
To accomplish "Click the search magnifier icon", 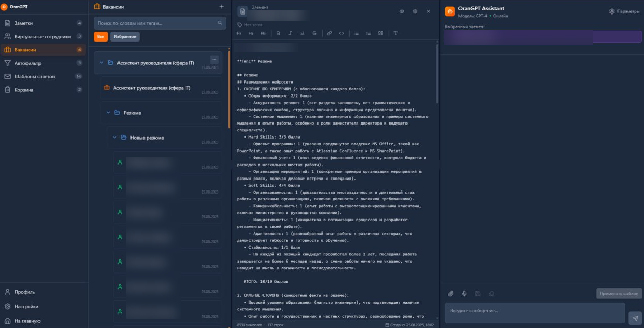I will point(220,23).
